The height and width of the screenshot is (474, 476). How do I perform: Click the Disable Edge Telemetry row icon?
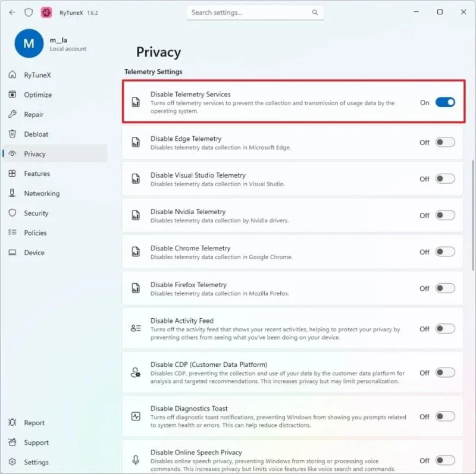click(136, 142)
